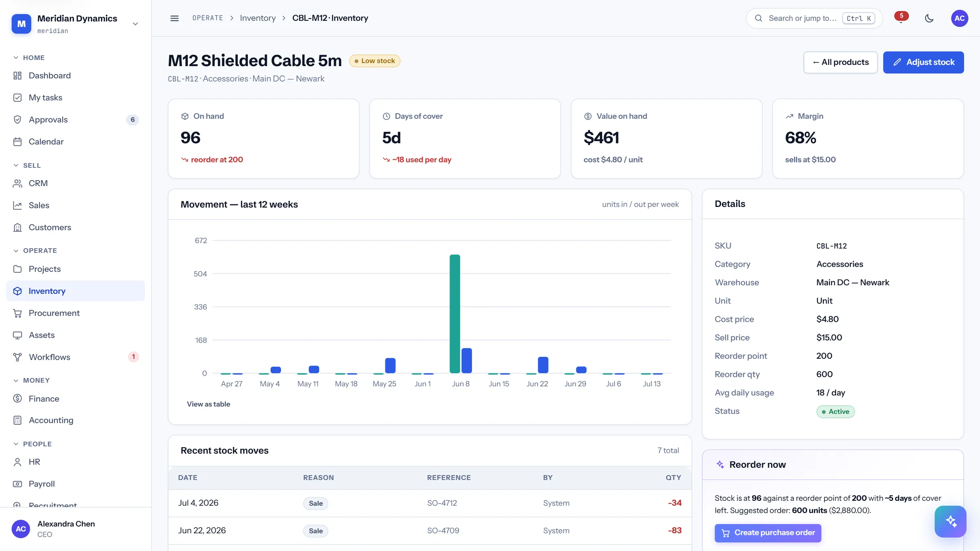Click the Low stock status badge
Image resolution: width=980 pixels, height=551 pixels.
[x=374, y=61]
